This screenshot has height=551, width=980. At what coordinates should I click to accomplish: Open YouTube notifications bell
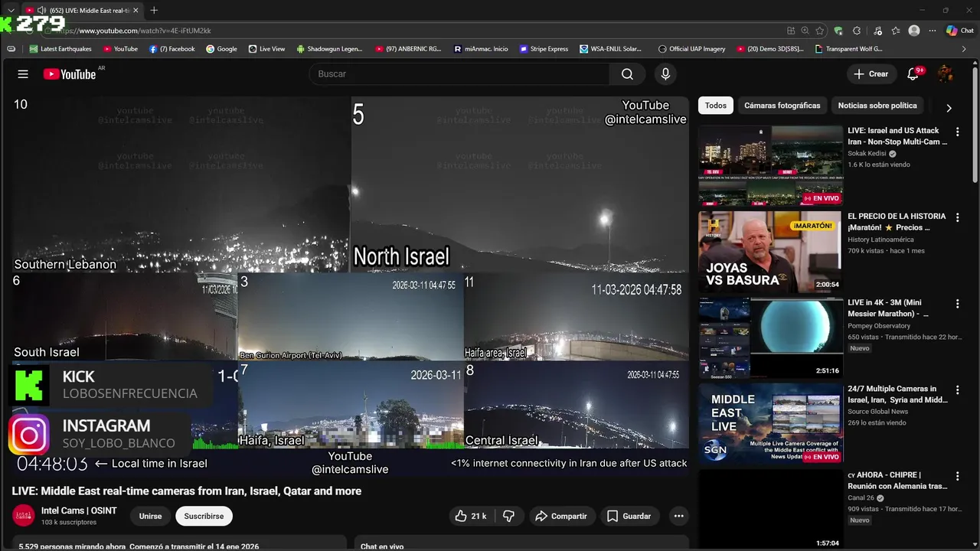(913, 74)
